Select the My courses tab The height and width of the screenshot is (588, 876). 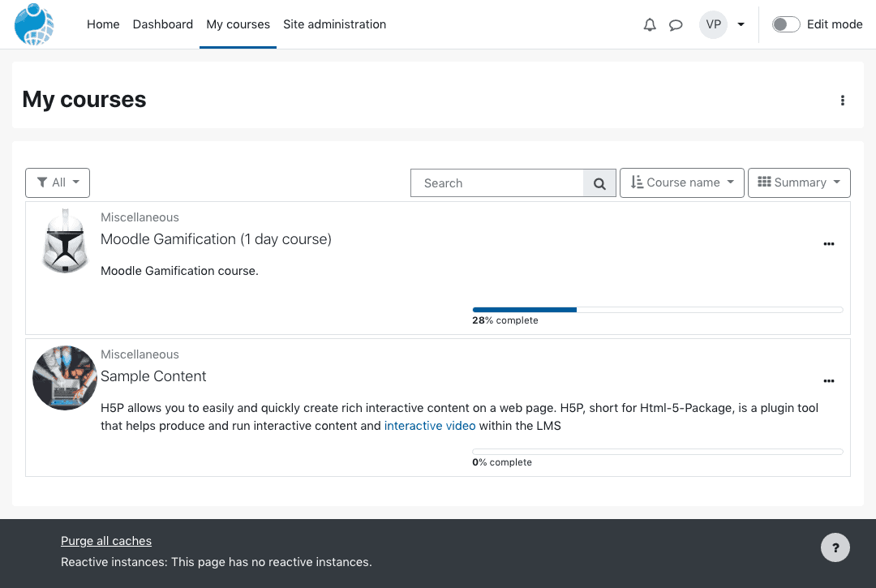click(x=238, y=24)
